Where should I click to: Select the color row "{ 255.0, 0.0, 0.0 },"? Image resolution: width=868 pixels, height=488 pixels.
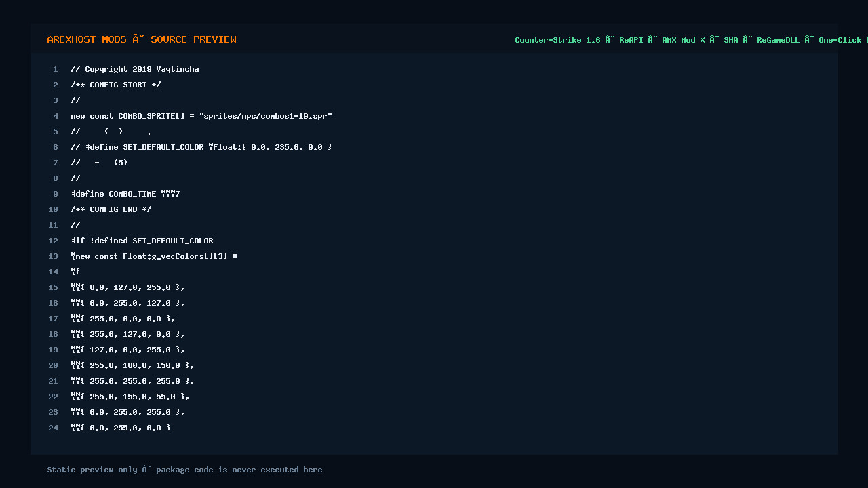[x=123, y=319]
